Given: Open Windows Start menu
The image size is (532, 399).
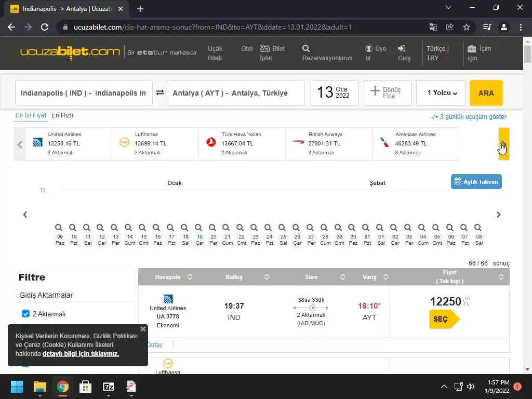Looking at the screenshot, I should [17, 387].
